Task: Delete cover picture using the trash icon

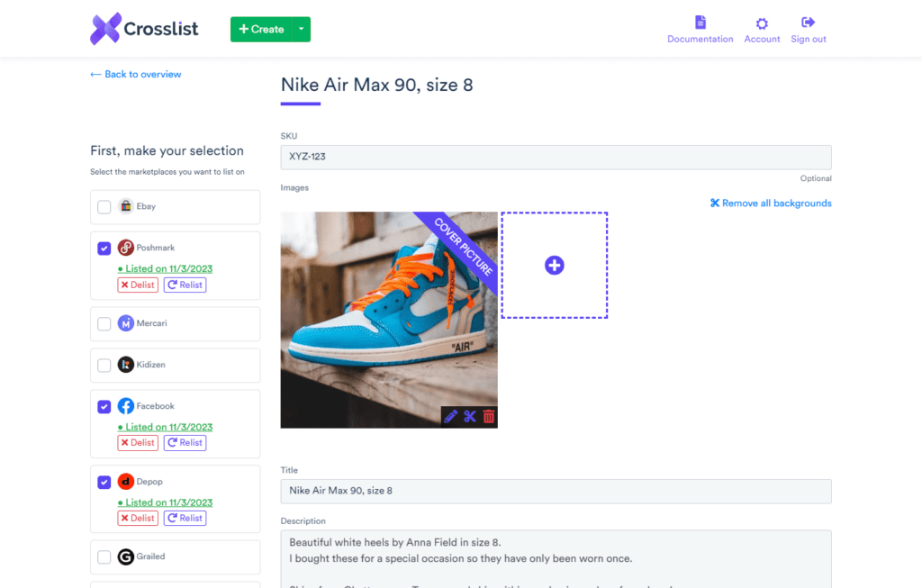Action: [x=487, y=416]
